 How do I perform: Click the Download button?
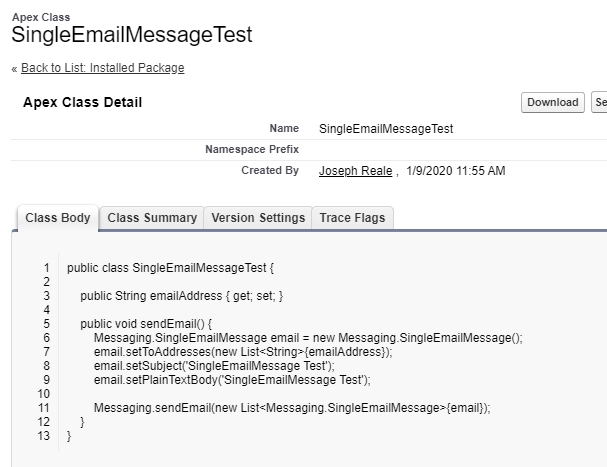[553, 102]
